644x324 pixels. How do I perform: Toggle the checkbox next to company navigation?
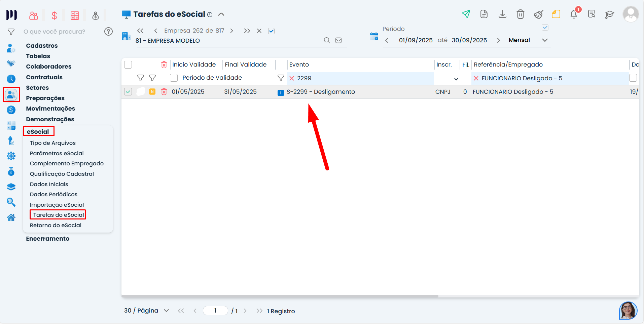(272, 31)
